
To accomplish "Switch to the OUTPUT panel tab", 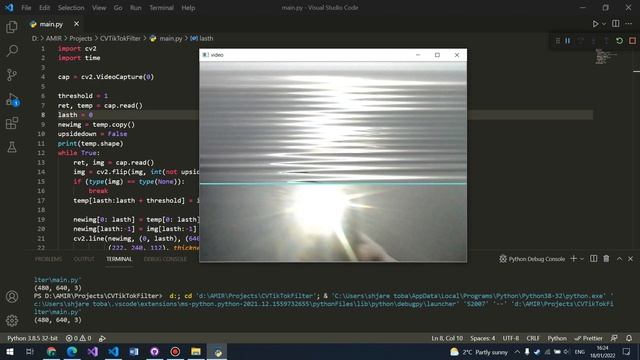I will coord(84,259).
